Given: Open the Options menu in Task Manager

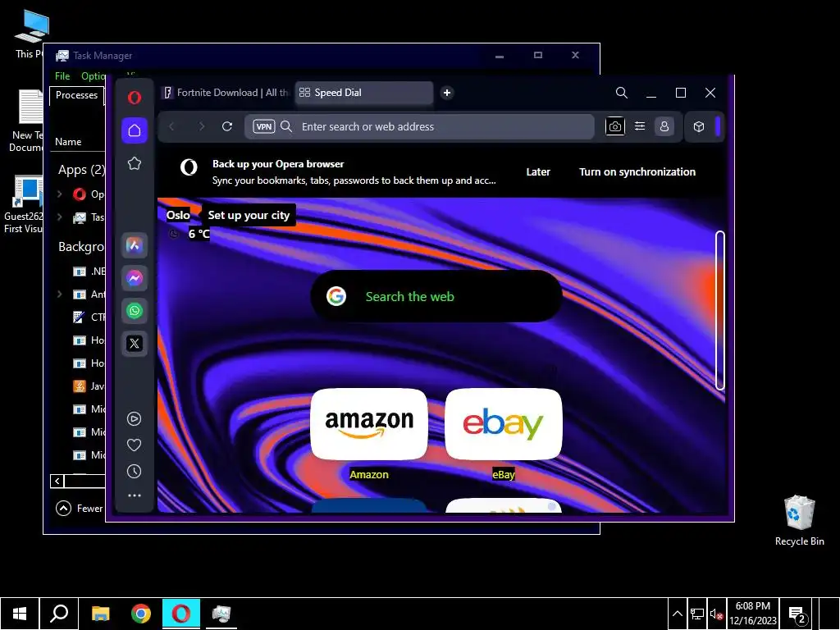Looking at the screenshot, I should pos(94,76).
